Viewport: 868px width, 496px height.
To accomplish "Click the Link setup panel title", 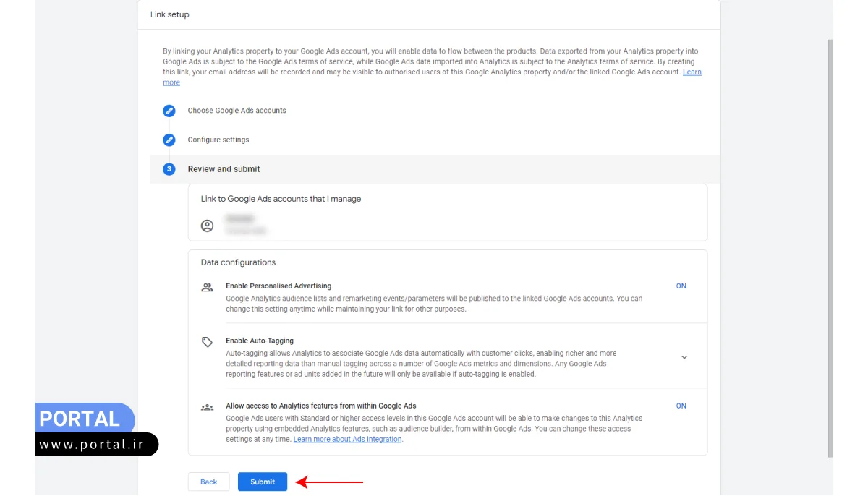I will (x=169, y=14).
